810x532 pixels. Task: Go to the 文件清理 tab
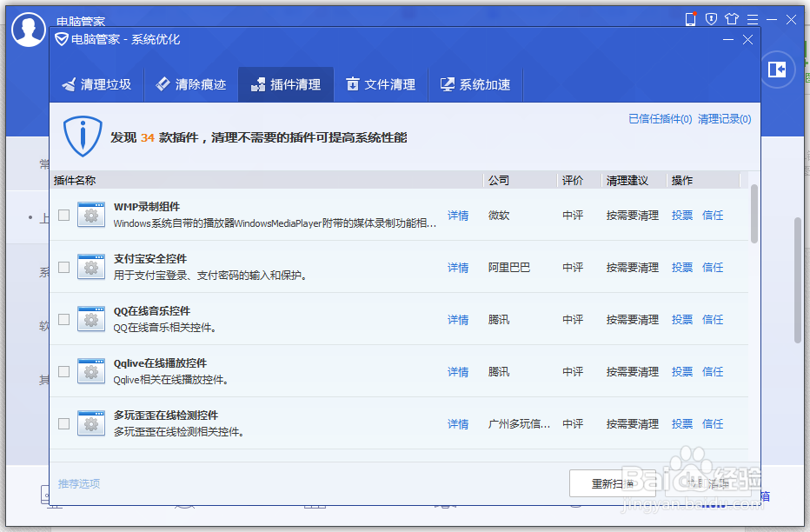[381, 84]
